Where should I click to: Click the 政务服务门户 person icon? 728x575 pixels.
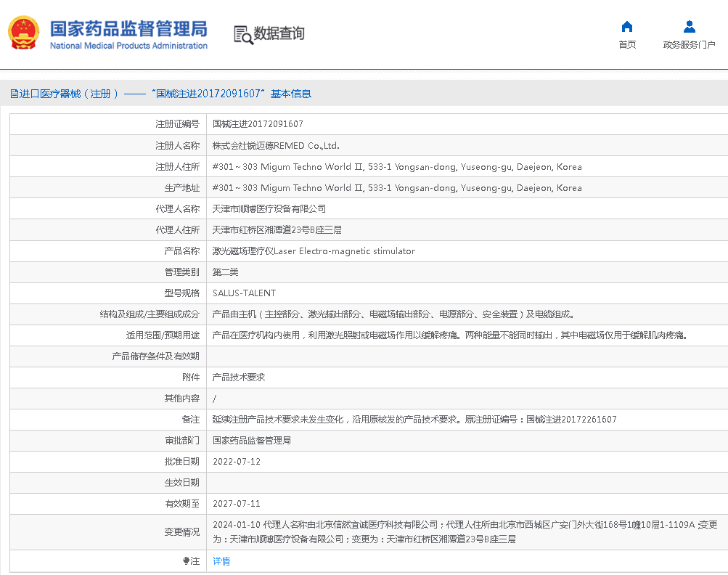(x=689, y=27)
